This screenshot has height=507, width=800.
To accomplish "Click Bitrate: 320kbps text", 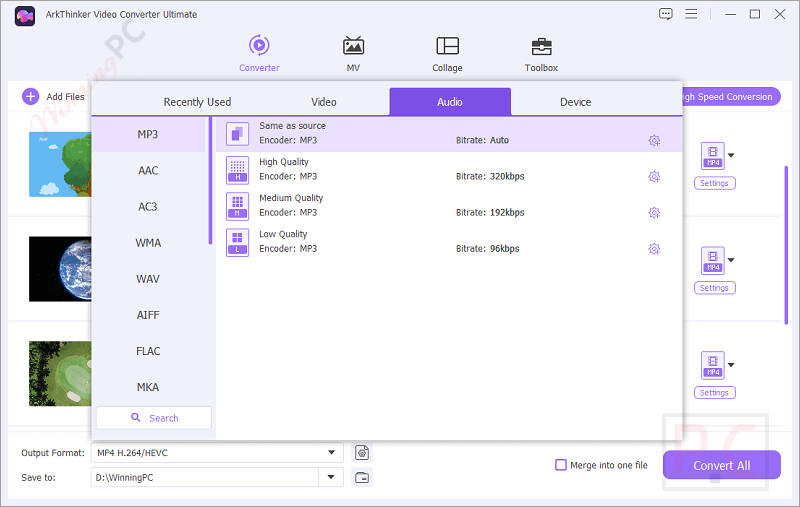I will [x=490, y=176].
